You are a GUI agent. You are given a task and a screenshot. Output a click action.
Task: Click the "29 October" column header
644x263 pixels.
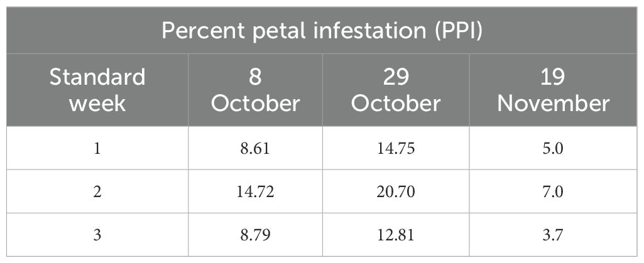click(396, 90)
